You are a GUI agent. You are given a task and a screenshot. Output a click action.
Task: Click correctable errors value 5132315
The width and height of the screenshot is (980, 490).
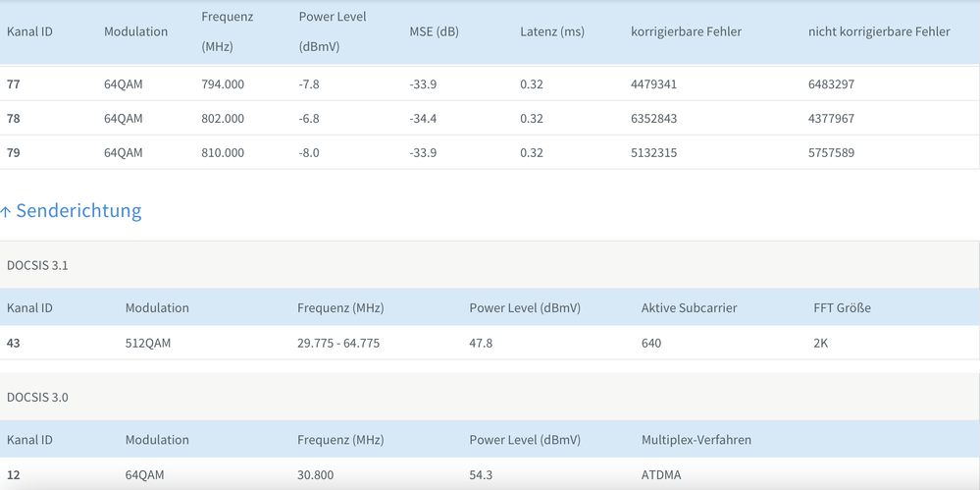click(653, 152)
